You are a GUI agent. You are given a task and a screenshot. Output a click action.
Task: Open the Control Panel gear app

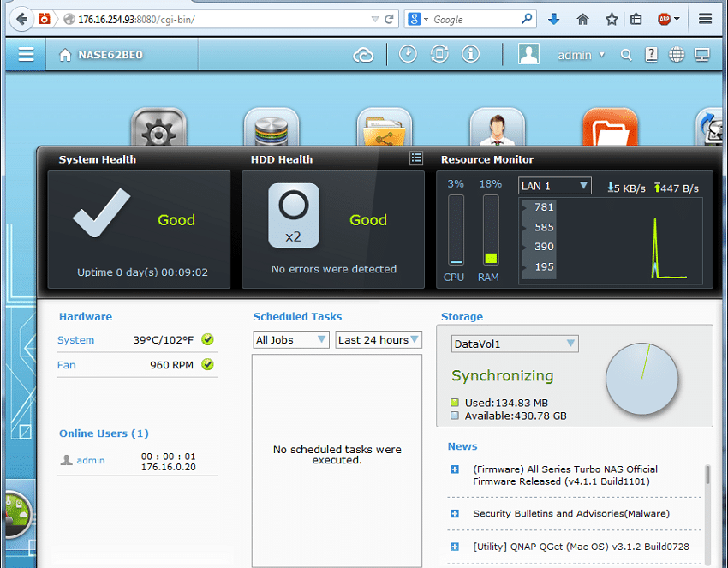[158, 128]
